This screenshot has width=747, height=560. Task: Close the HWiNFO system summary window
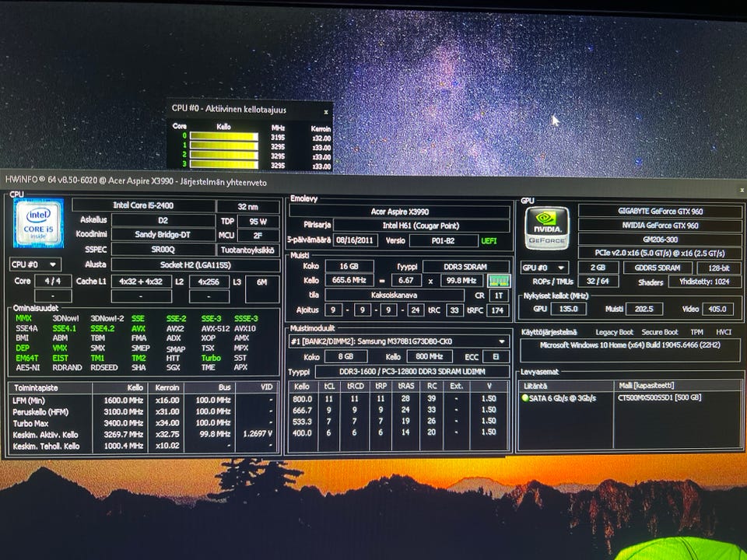(742, 190)
